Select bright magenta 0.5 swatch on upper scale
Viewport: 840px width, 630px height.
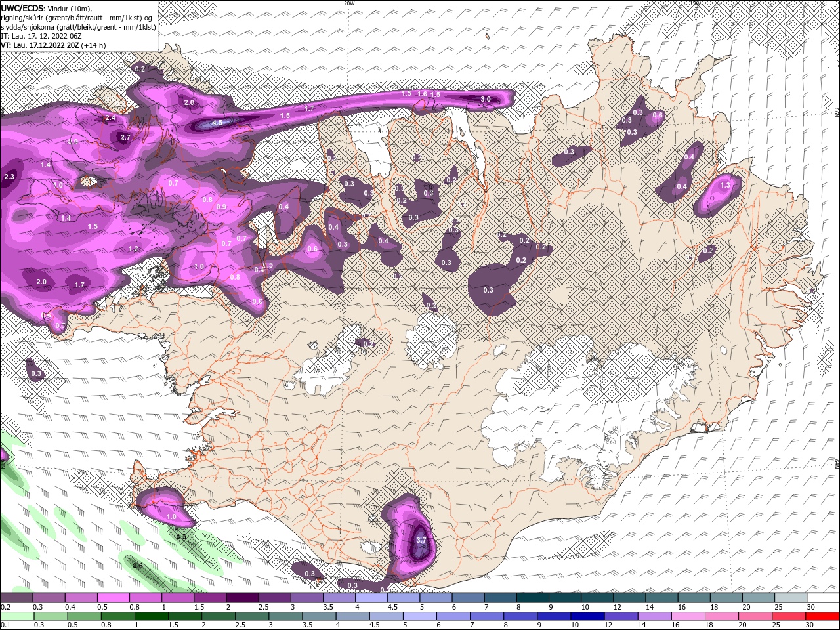pos(113,598)
